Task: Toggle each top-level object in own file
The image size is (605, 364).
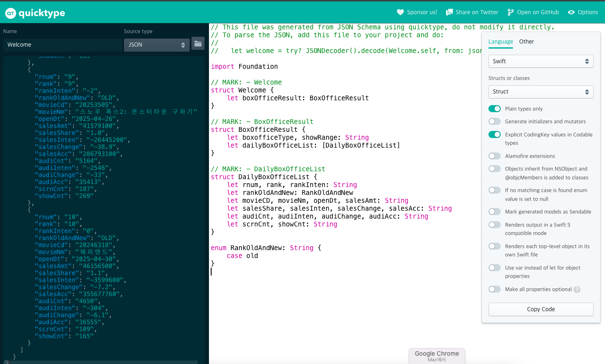Action: pos(495,246)
